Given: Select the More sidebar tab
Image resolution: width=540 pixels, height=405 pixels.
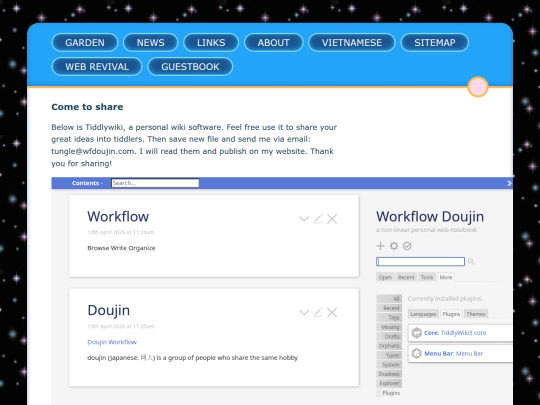Looking at the screenshot, I should click(x=446, y=277).
